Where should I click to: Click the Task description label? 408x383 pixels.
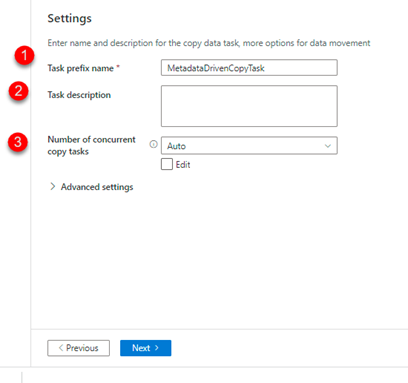tap(79, 95)
